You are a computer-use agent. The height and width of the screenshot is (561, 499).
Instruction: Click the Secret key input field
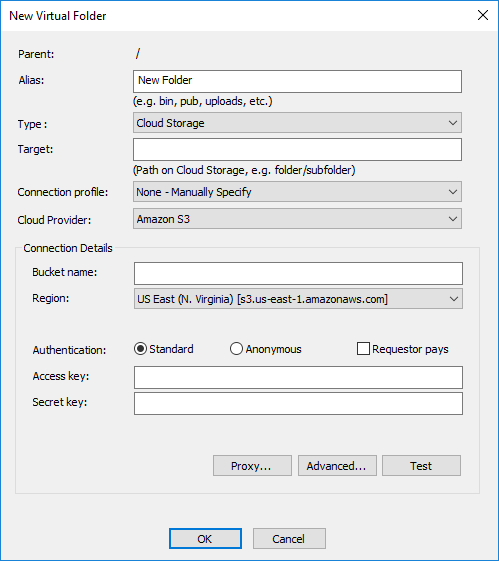click(x=298, y=404)
